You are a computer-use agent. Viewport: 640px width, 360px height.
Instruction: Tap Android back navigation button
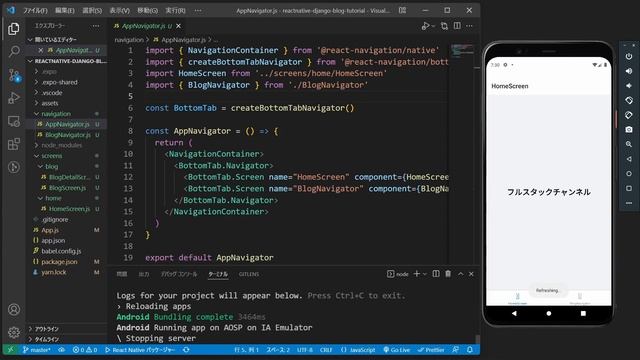click(x=514, y=313)
